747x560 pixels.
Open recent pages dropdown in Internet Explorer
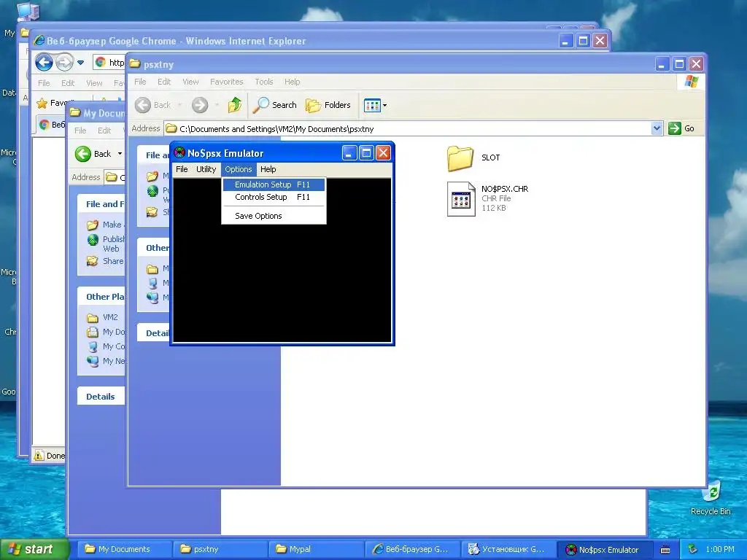pyautogui.click(x=80, y=63)
